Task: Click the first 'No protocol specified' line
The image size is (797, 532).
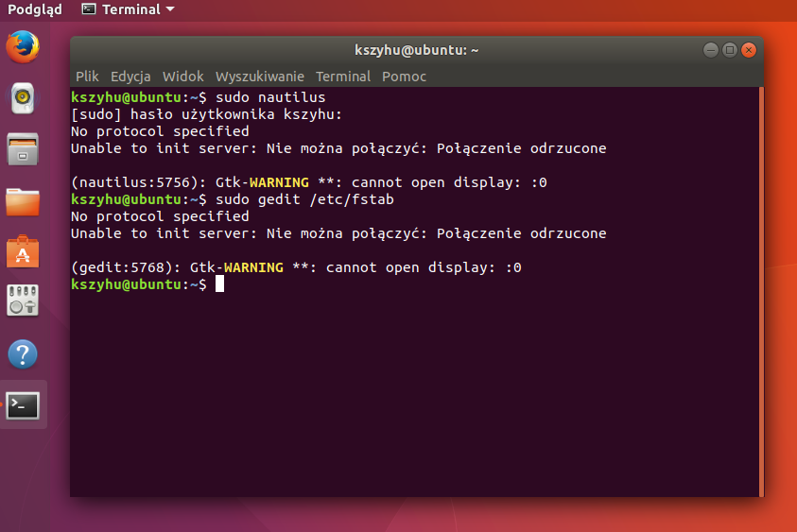Action: coord(160,131)
